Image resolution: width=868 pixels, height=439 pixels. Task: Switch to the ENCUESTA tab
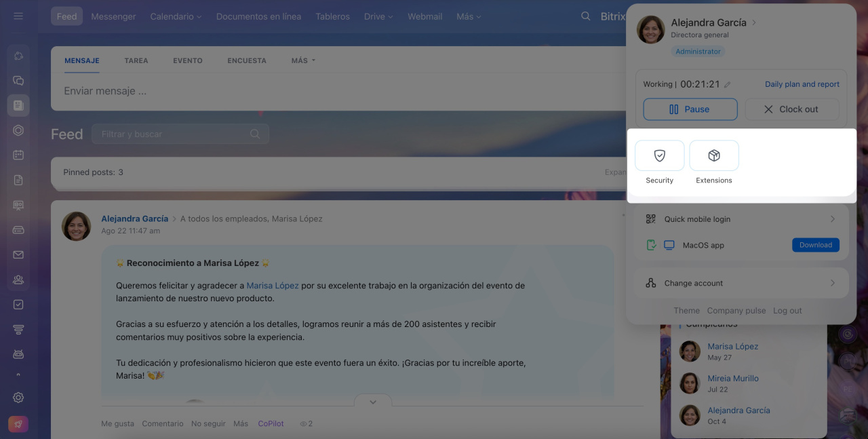[x=247, y=60]
